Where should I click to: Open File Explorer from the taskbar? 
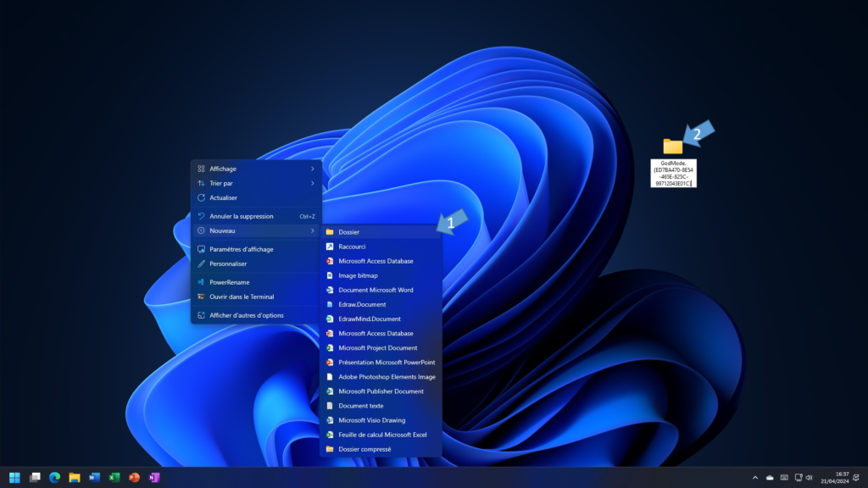click(74, 478)
